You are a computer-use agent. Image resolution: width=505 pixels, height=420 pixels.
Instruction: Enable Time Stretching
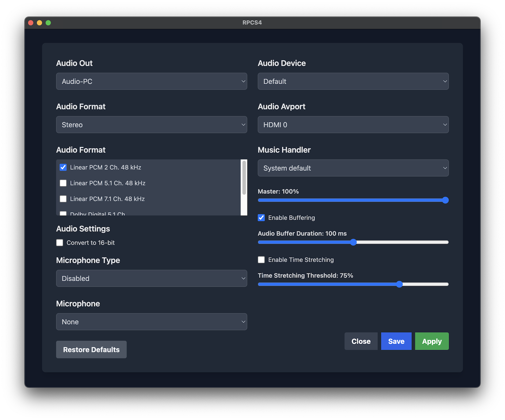click(x=261, y=260)
